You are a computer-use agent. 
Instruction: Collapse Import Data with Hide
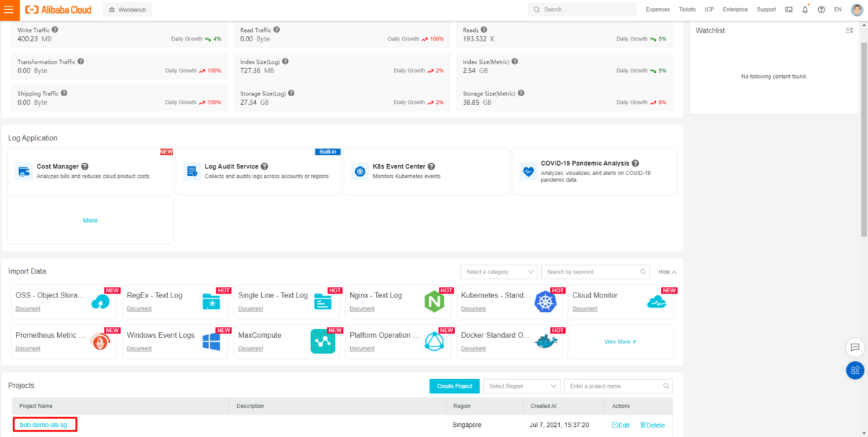click(x=667, y=272)
